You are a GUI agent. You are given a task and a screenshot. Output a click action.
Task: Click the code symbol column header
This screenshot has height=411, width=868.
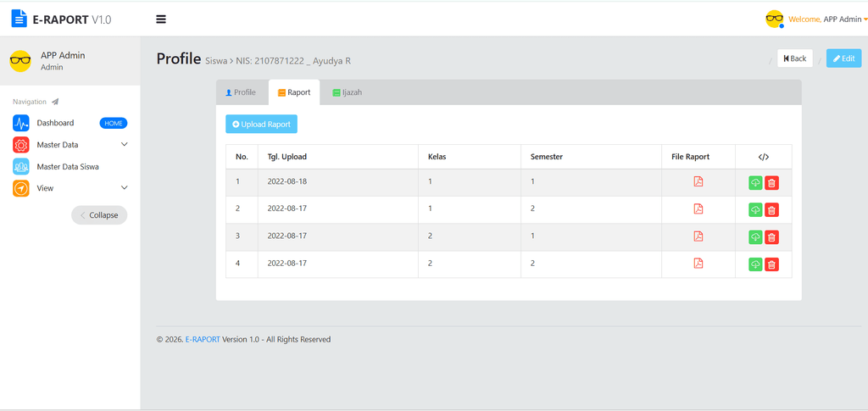764,157
